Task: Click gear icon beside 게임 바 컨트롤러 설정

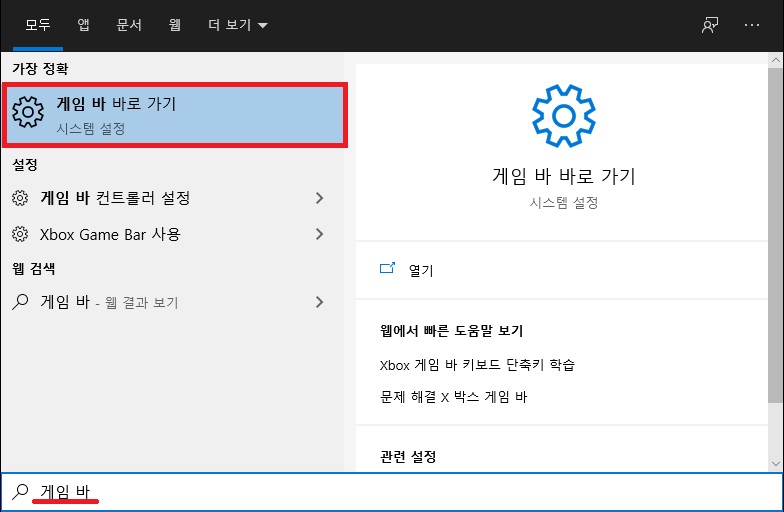Action: coord(20,198)
